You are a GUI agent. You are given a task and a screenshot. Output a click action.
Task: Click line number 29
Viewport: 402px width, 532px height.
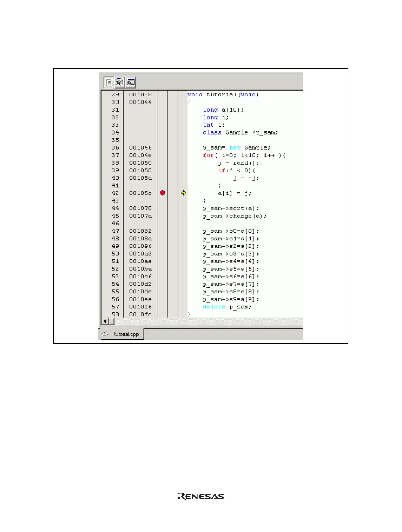click(x=115, y=94)
